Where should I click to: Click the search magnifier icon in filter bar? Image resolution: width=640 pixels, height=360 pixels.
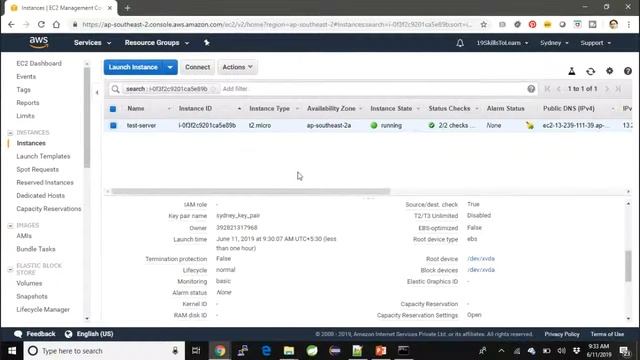(x=116, y=89)
